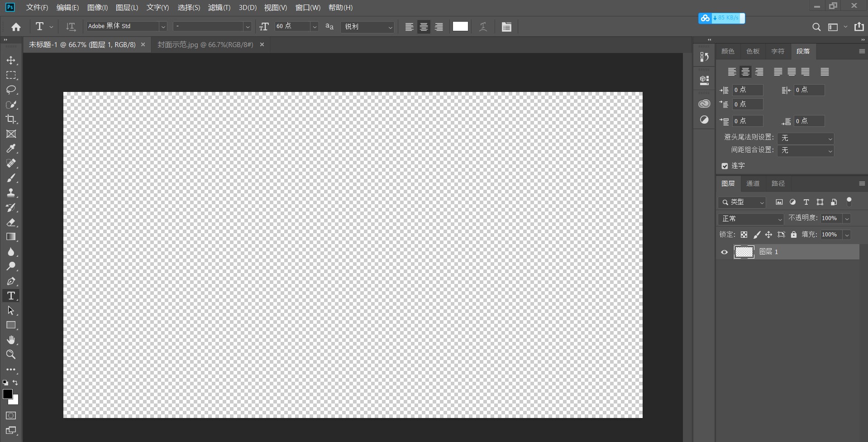Open the blend mode 正常 dropdown
868x442 pixels.
tap(751, 219)
